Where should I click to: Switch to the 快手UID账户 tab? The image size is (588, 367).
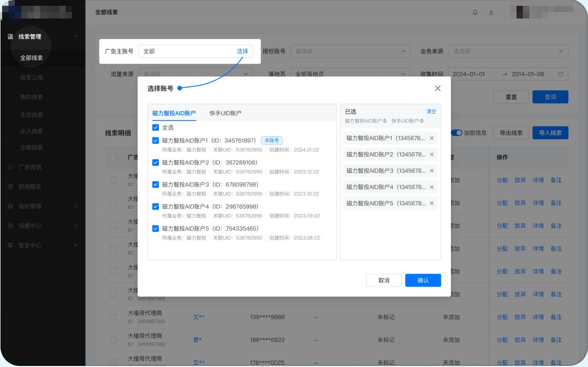click(226, 113)
